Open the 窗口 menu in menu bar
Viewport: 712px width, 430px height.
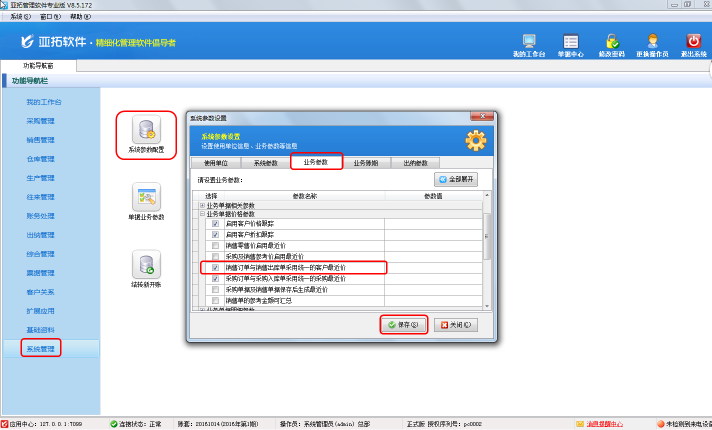click(x=47, y=17)
